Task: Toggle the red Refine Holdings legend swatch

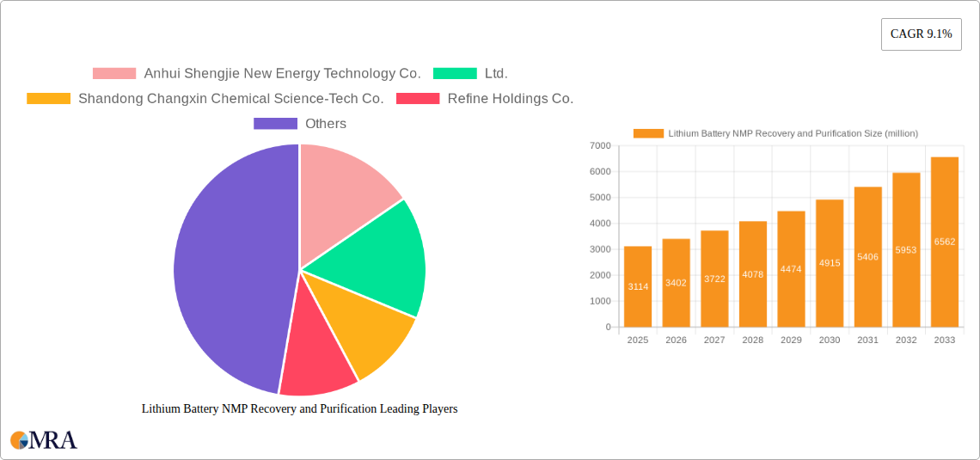Action: click(x=418, y=99)
